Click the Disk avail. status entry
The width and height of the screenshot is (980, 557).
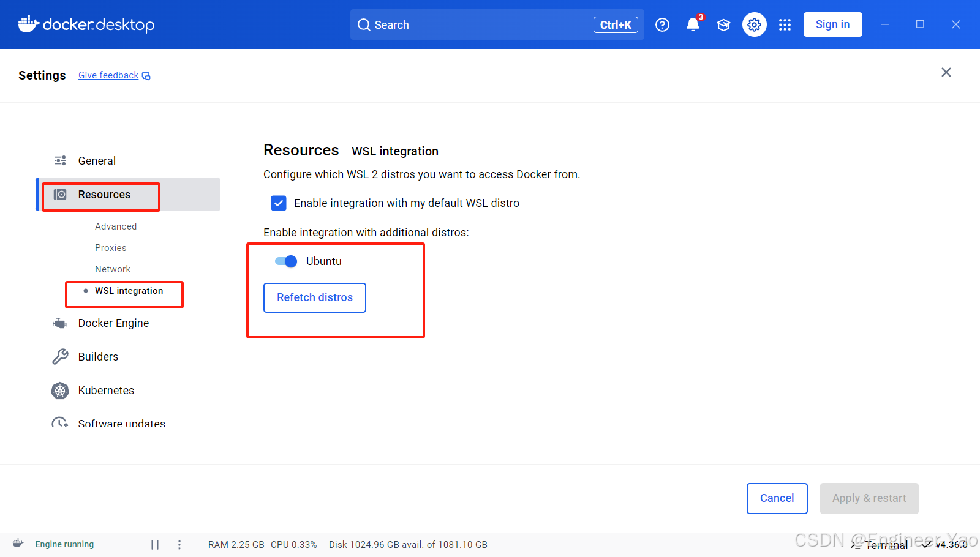(408, 545)
